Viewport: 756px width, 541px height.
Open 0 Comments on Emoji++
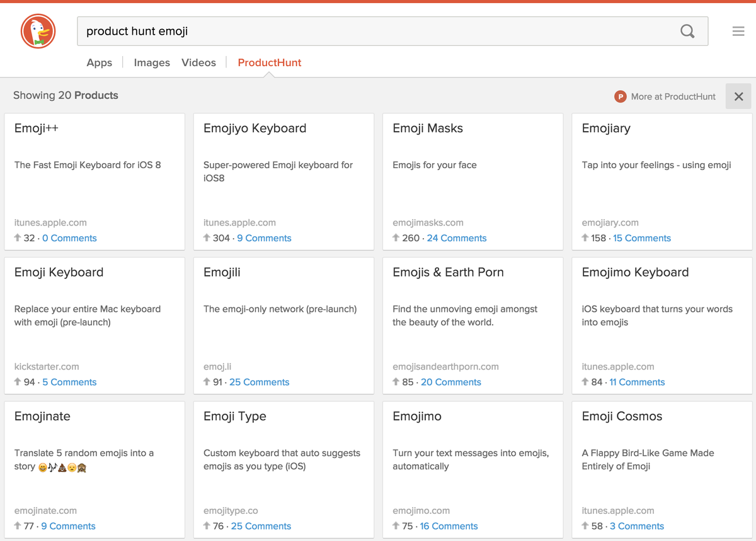coord(69,238)
